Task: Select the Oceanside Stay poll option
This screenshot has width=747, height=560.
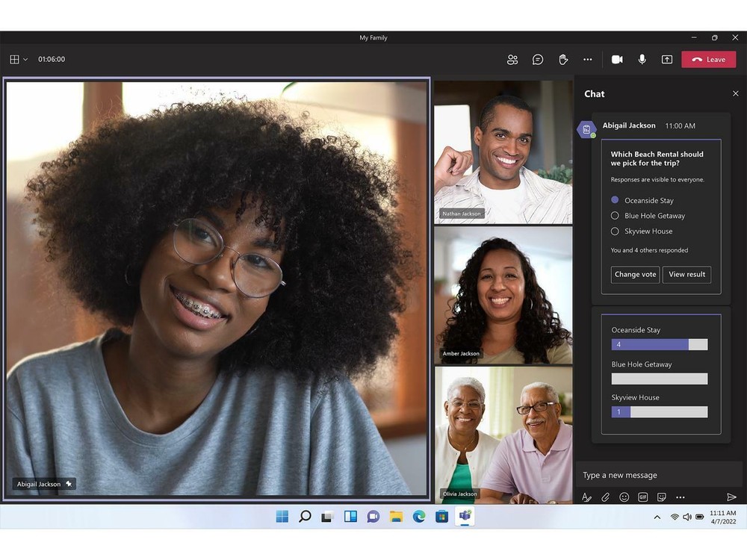Action: point(615,200)
